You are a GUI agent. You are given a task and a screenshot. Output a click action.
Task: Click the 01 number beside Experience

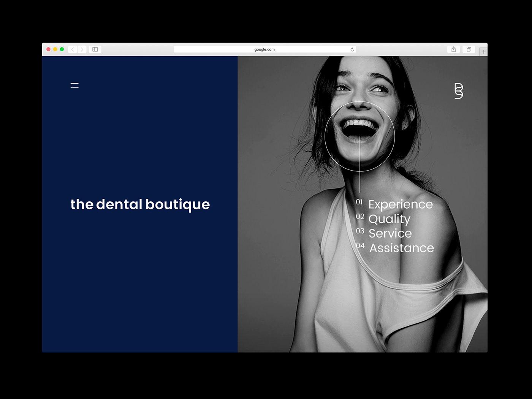[359, 202]
